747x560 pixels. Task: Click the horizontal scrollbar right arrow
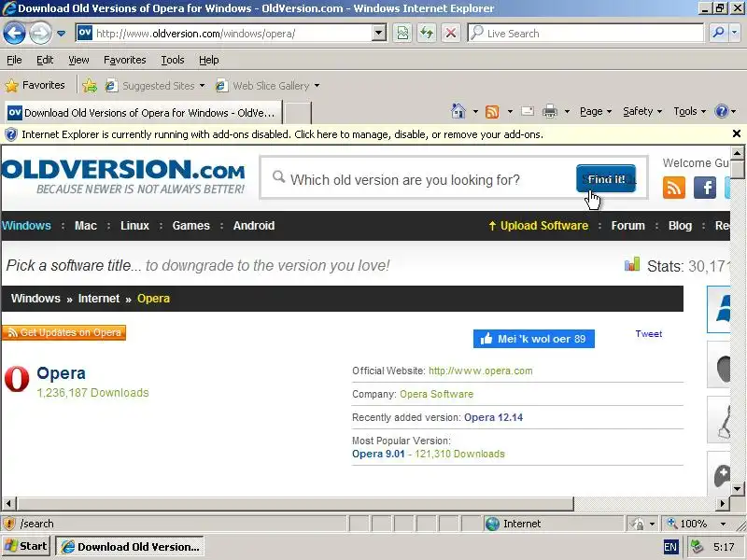723,503
